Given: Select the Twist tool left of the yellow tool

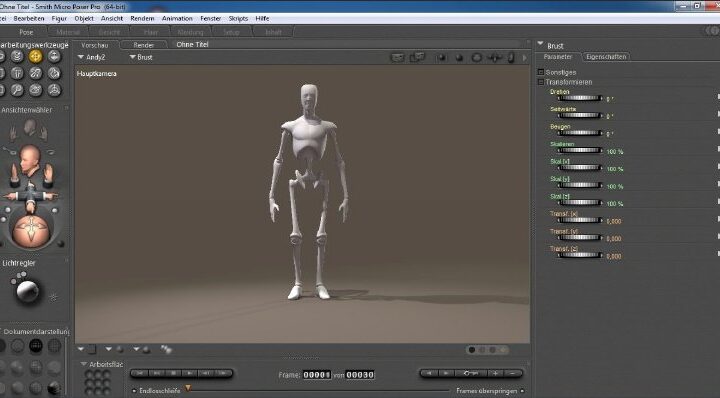Looking at the screenshot, I should pyautogui.click(x=17, y=56).
